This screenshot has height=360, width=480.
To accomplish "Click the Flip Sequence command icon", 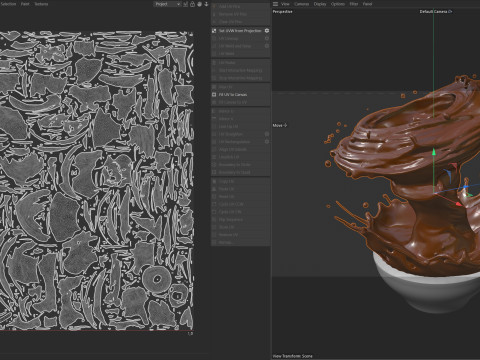I will click(214, 220).
